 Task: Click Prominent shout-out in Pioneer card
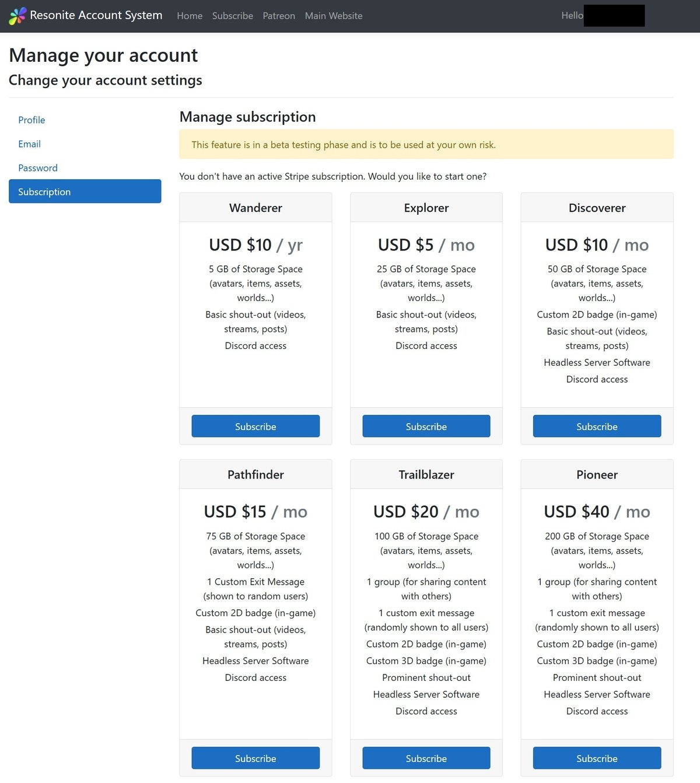tap(597, 678)
